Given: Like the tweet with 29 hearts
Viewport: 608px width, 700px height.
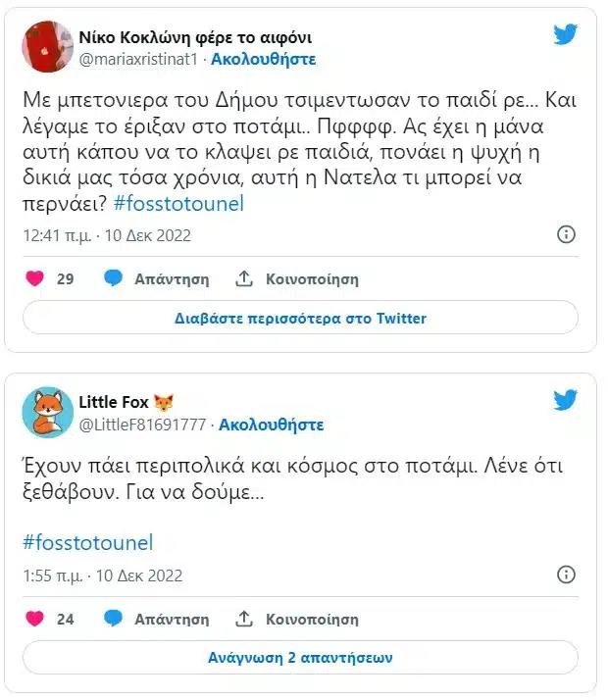Looking at the screenshot, I should pos(35,278).
